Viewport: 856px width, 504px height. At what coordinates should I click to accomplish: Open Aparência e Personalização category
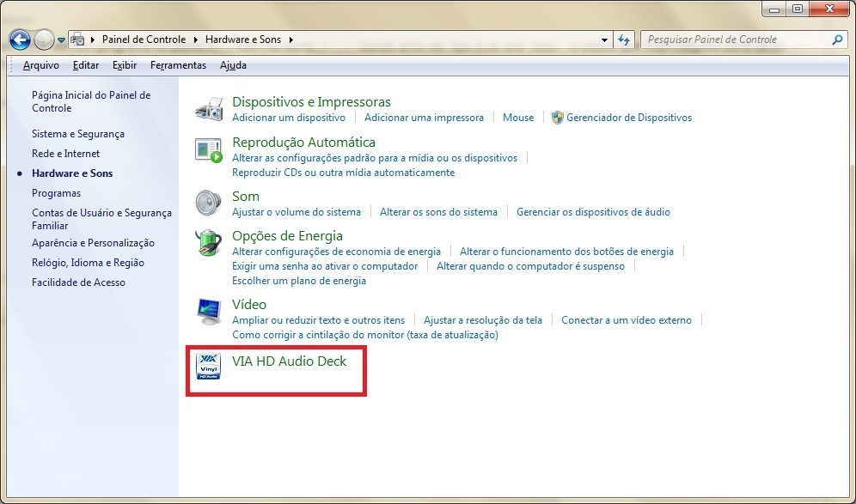coord(93,243)
